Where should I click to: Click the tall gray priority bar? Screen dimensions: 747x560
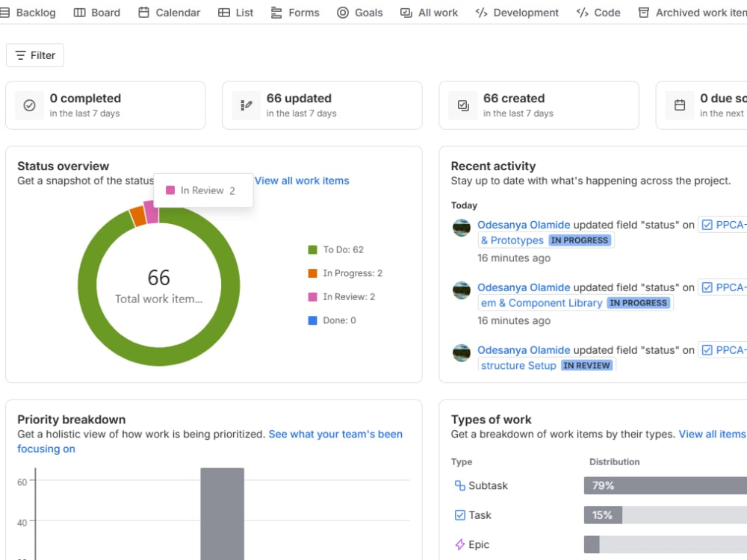coord(222,514)
